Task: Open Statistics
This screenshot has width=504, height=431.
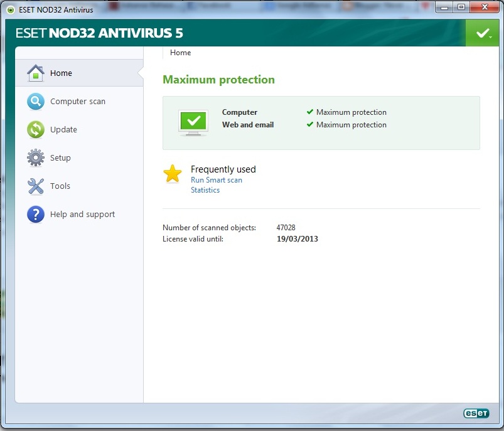Action: point(205,189)
